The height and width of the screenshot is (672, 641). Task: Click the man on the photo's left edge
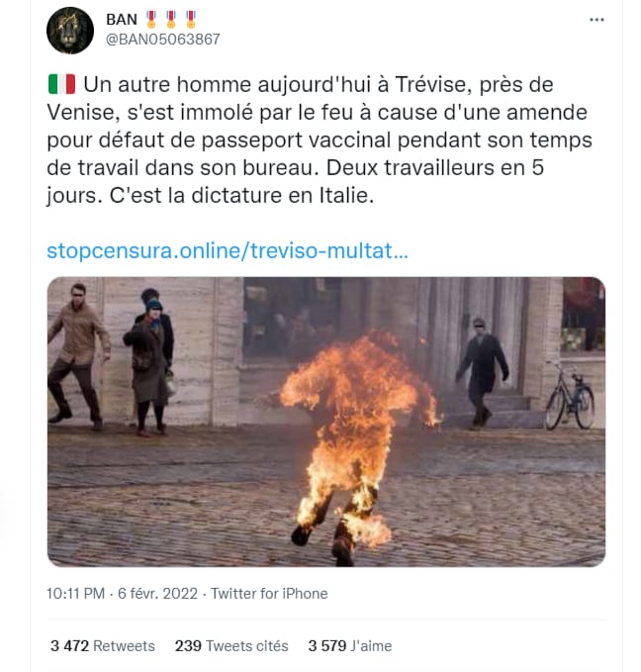[78, 351]
